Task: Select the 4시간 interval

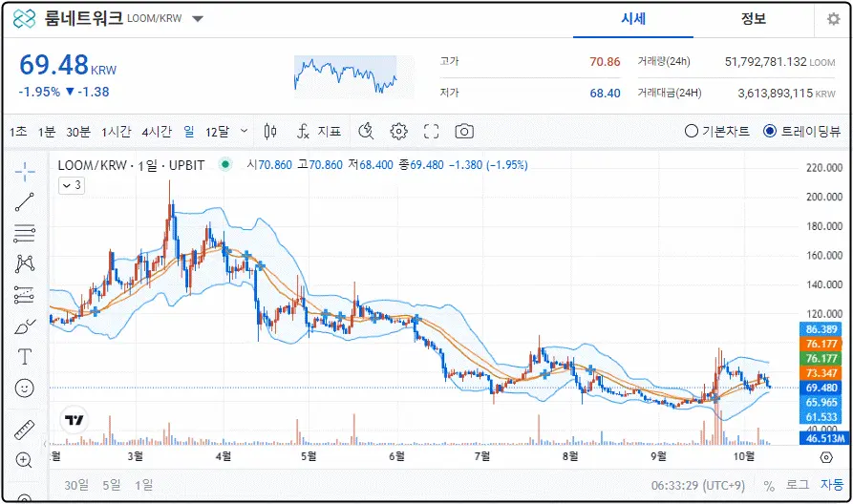Action: tap(157, 132)
